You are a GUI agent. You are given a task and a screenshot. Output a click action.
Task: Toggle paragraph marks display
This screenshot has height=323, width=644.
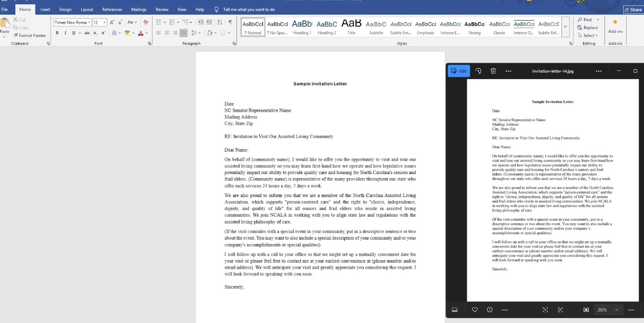[230, 22]
